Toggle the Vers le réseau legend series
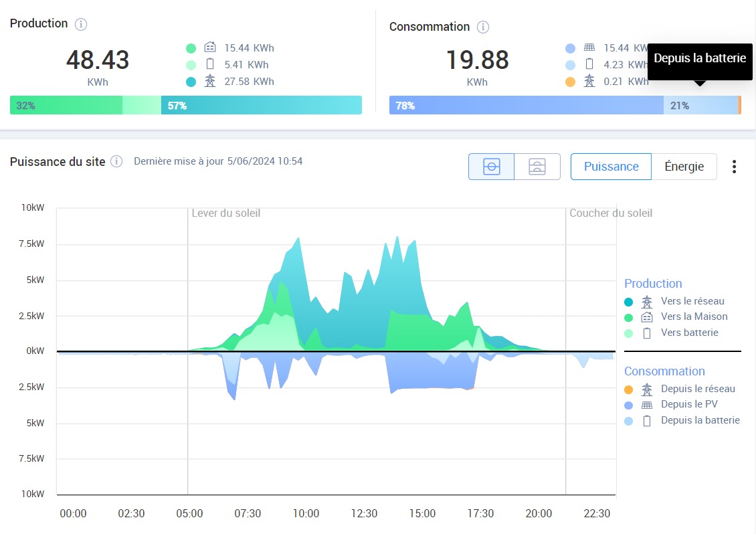756x534 pixels. pos(692,301)
